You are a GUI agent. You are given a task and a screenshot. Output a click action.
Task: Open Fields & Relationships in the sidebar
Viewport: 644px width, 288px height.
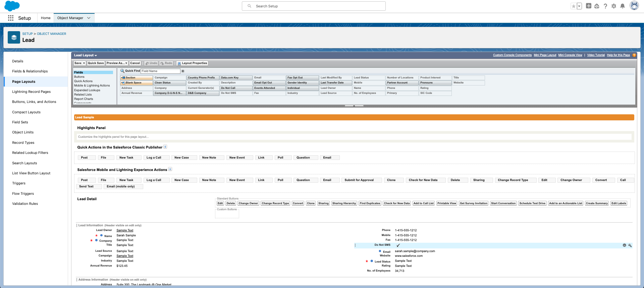point(30,71)
